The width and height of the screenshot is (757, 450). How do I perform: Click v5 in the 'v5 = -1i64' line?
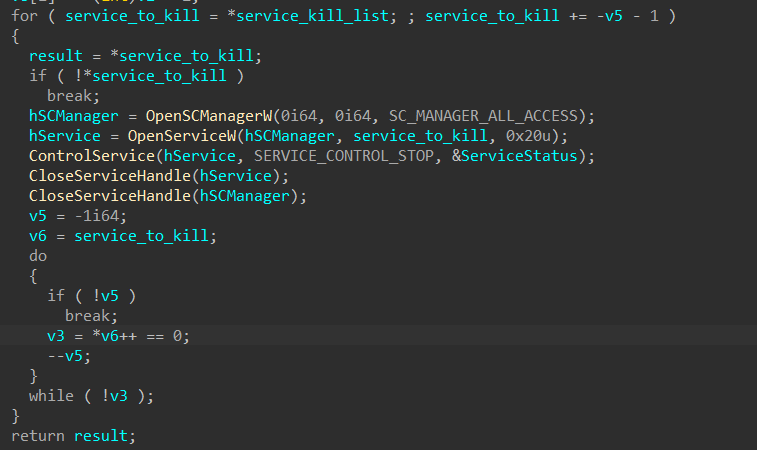point(38,216)
